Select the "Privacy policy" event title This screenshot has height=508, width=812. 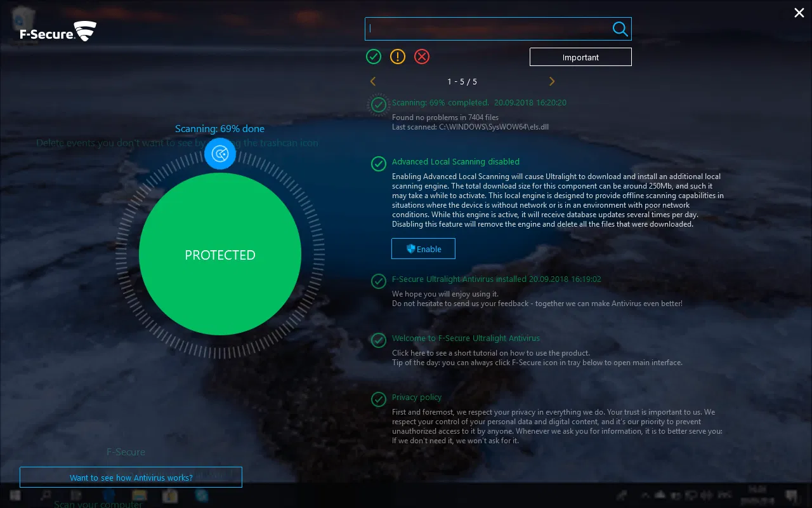[x=417, y=398]
